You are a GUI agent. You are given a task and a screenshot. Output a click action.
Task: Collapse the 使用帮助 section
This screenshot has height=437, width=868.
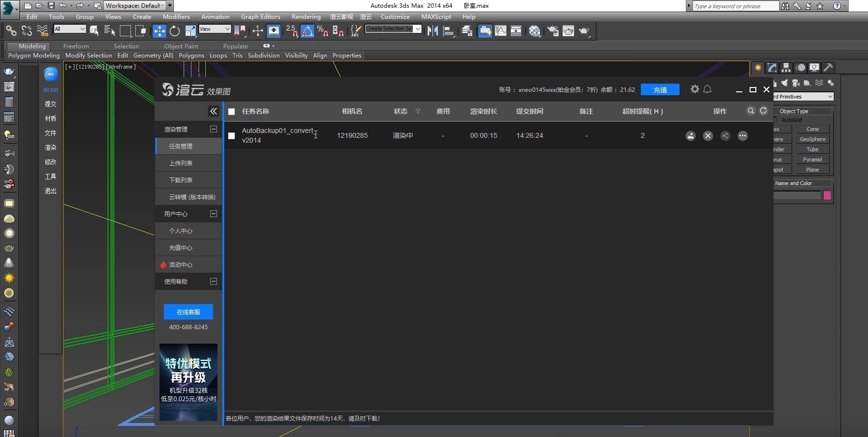[214, 281]
